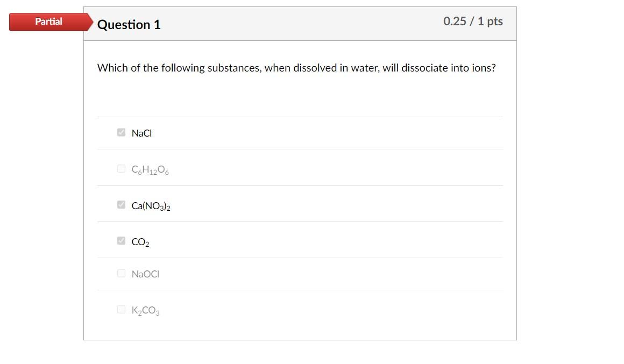Click the K2CO3 answer label
Viewport: 624px width, 364px height.
pyautogui.click(x=145, y=311)
